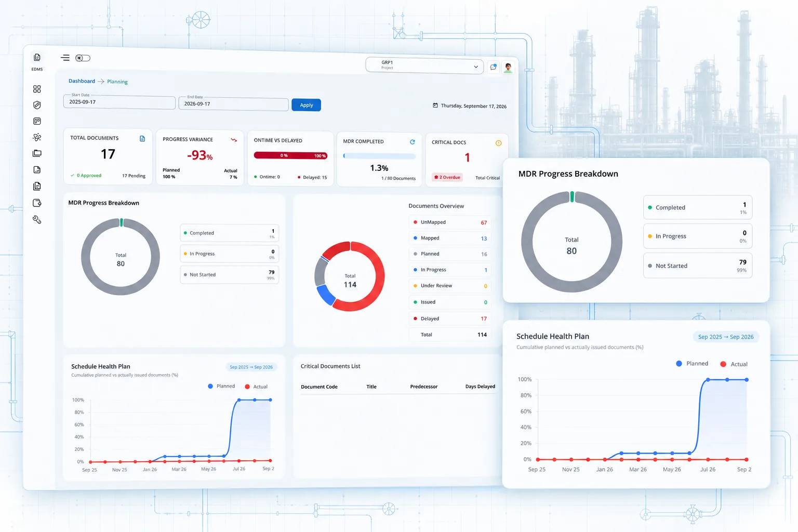798x532 pixels.
Task: Toggle the Actual legend in the enlarged Schedule Health Plan
Action: (x=734, y=364)
